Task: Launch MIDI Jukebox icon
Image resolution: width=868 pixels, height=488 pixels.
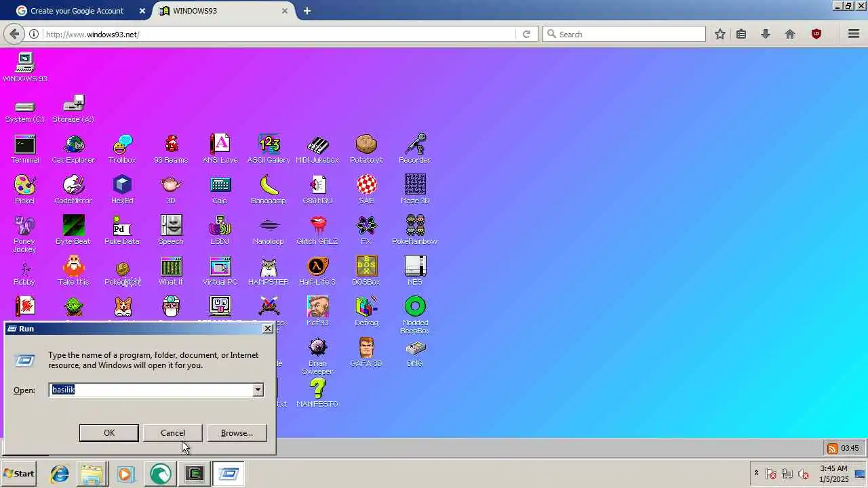Action: click(317, 149)
